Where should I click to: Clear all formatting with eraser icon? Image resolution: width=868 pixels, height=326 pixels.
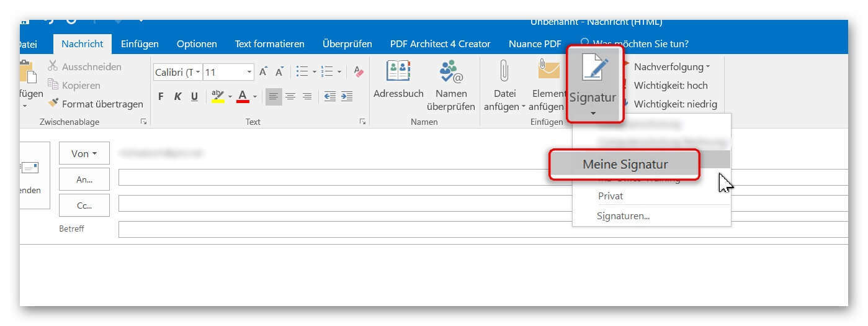[x=359, y=72]
